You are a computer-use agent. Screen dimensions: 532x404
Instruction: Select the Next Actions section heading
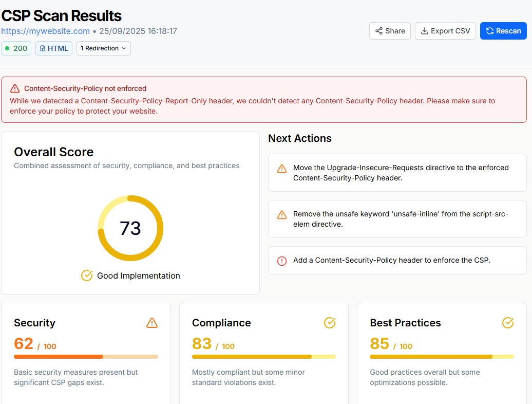[299, 138]
